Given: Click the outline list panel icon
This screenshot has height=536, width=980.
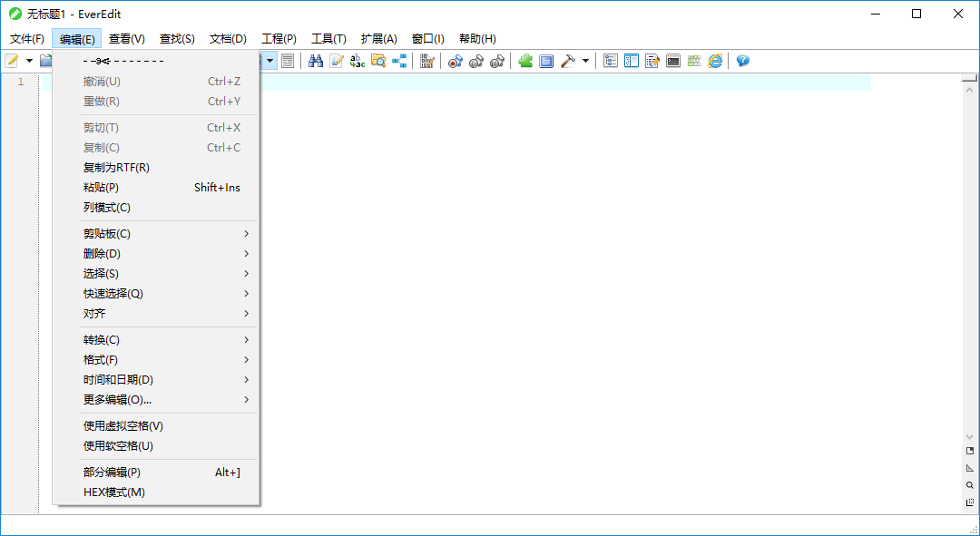Looking at the screenshot, I should (611, 61).
